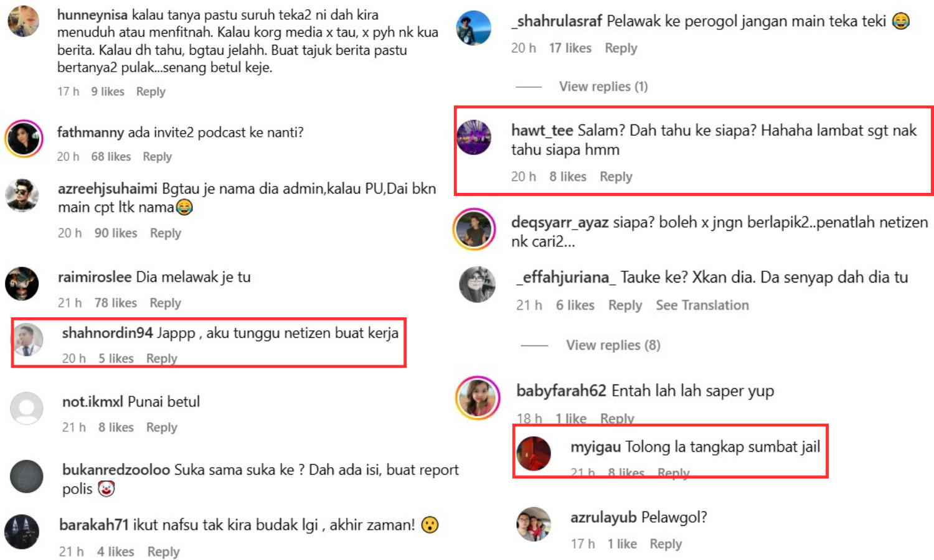Open raimiroslee's profile avatar

click(22, 284)
